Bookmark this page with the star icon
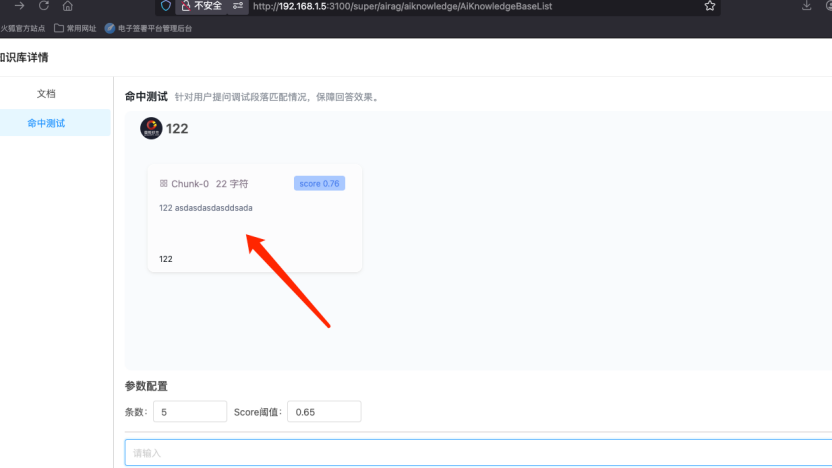Image resolution: width=832 pixels, height=468 pixels. coord(710,6)
